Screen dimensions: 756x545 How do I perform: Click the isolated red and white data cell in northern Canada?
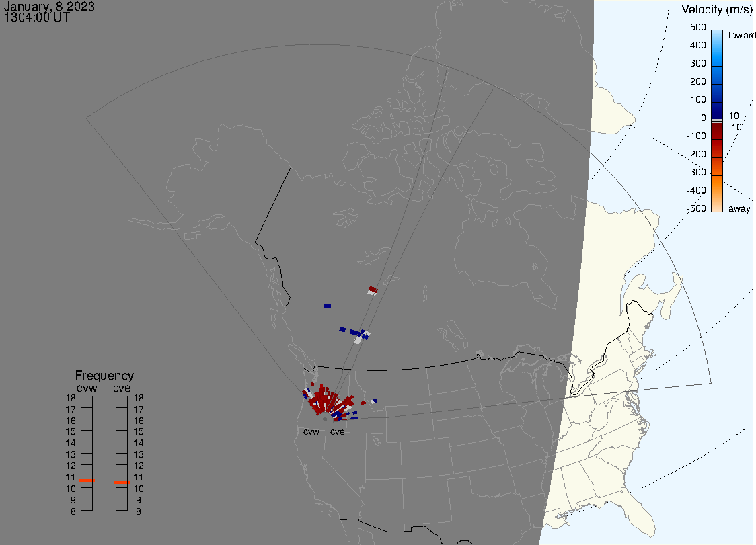(x=372, y=290)
